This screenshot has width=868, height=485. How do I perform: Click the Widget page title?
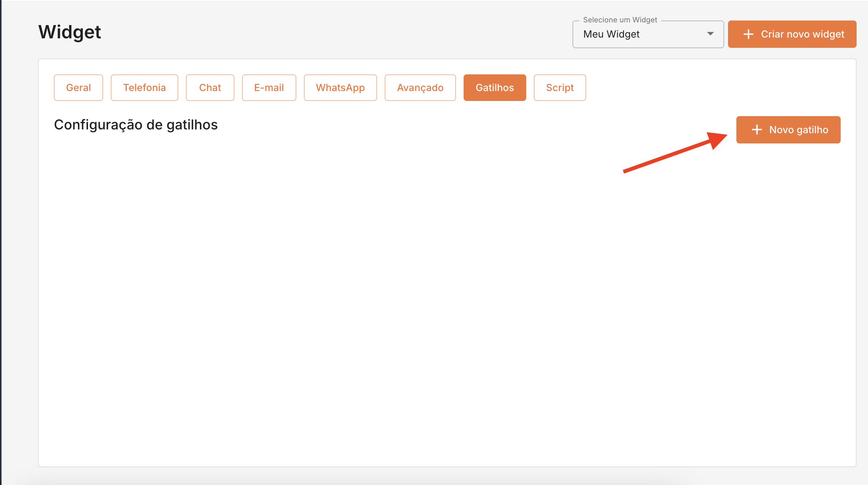pos(69,32)
